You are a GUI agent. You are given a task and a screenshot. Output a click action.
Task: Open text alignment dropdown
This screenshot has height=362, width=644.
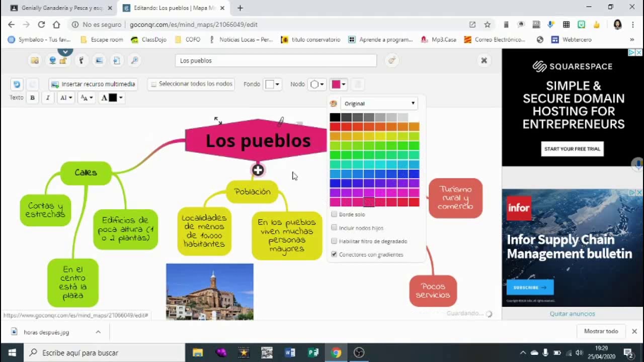pos(66,98)
